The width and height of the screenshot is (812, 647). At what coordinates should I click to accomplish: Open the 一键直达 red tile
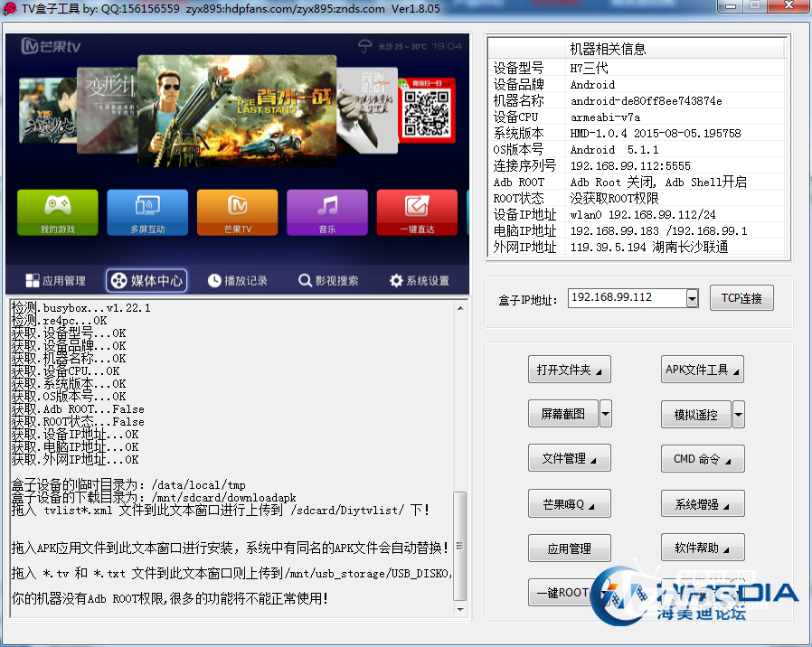coord(417,212)
